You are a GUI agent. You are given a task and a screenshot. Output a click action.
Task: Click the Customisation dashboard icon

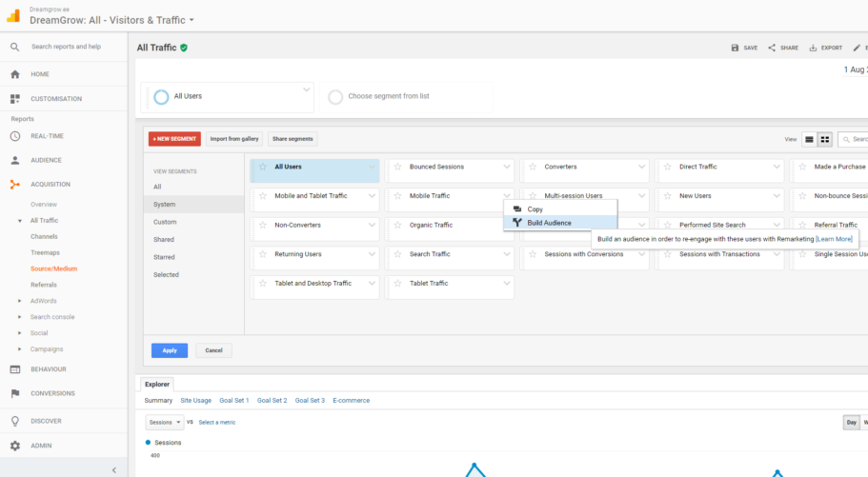(x=15, y=99)
